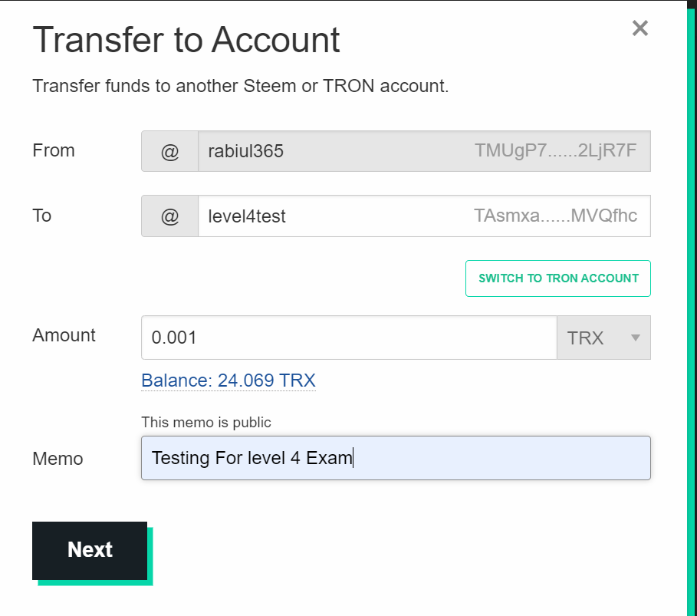Click the Transfer to Account heading
This screenshot has height=616, width=697.
(186, 40)
